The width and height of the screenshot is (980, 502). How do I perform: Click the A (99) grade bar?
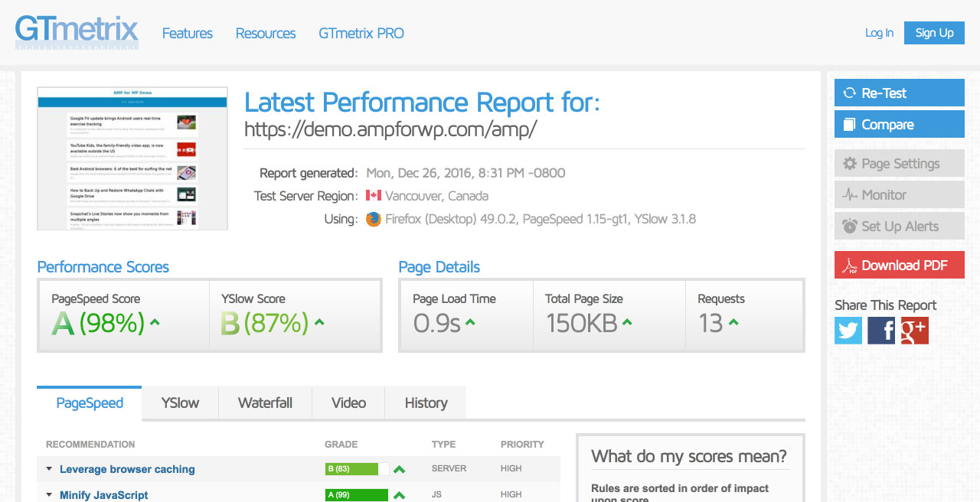coord(357,495)
